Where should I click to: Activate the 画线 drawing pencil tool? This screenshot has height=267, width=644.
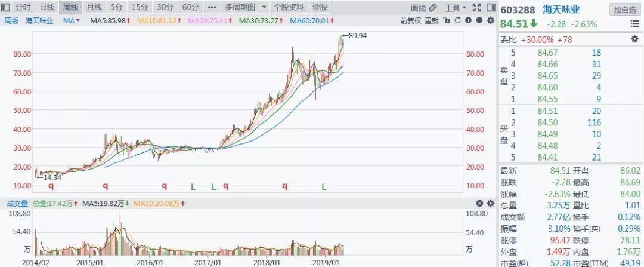tap(424, 7)
